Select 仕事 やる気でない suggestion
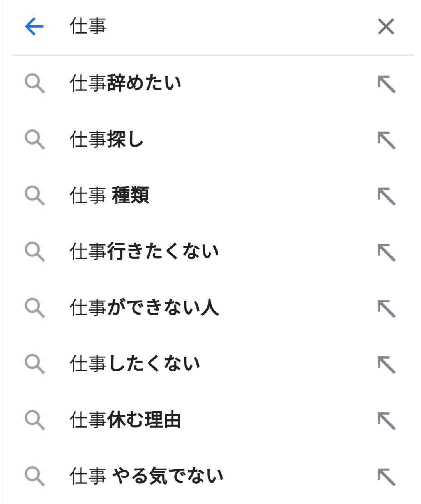The image size is (421, 504). point(147,476)
